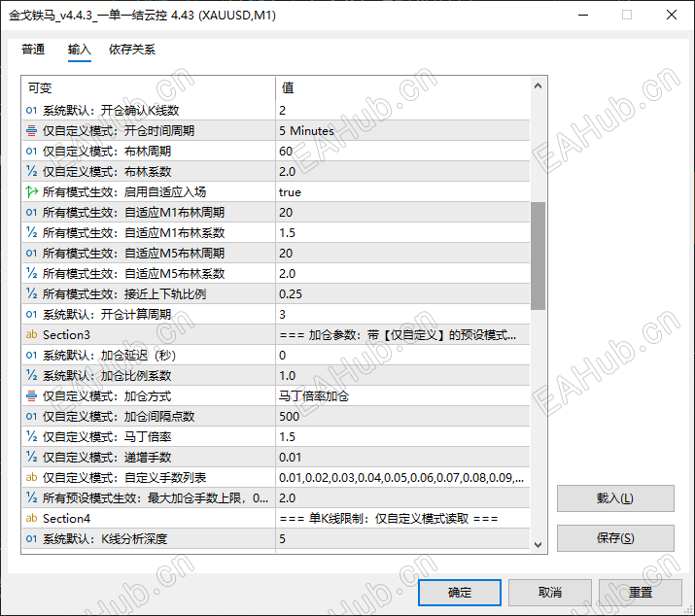Select the Section3 row label
695x616 pixels.
(66, 334)
